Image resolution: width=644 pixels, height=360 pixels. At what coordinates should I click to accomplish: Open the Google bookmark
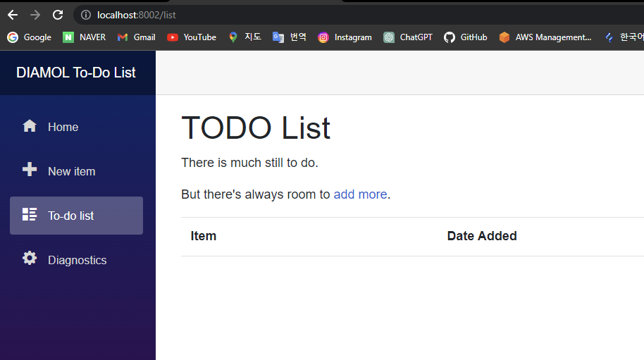click(x=29, y=37)
